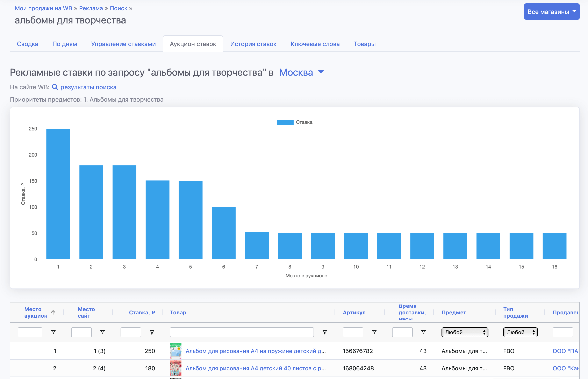Click the filter funnel in "Место сайт" column
Screen dimensions: 588x379
pos(103,332)
